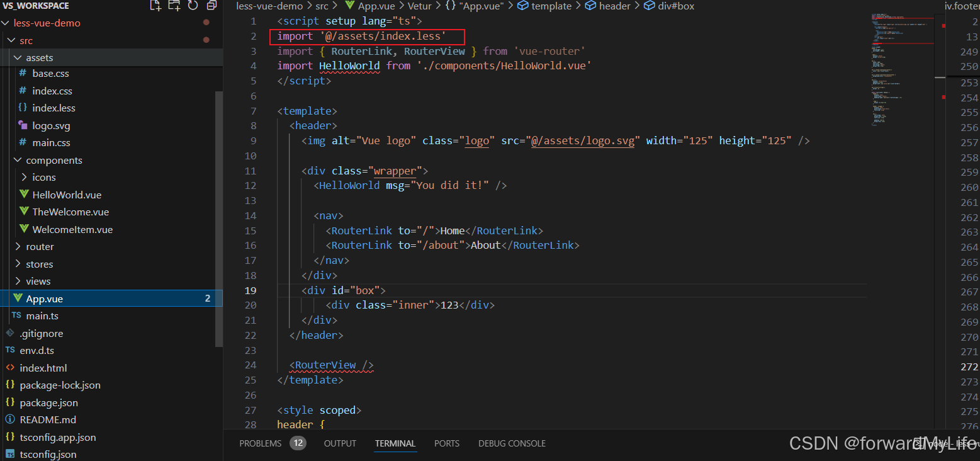The image size is (980, 461).
Task: Click the 12 badge on PROBLEMS tab
Action: [298, 443]
